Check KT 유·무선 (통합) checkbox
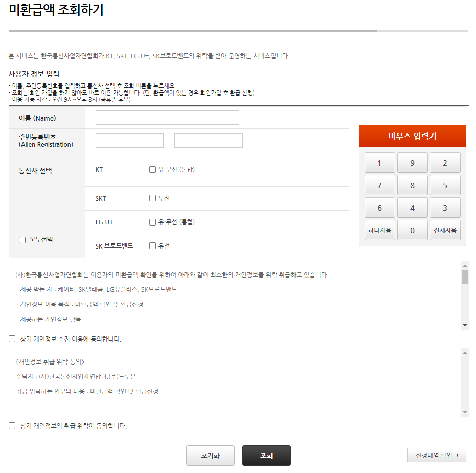 pyautogui.click(x=152, y=169)
